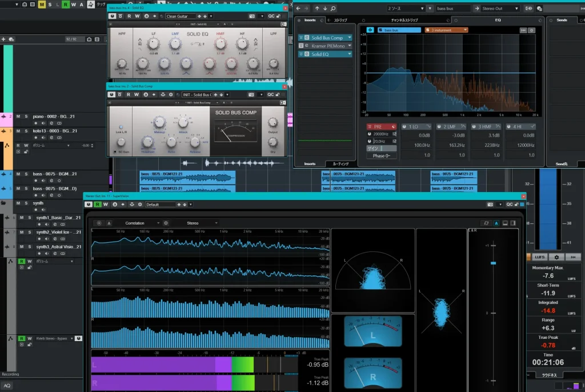Mute the piano - 0002 track
The height and width of the screenshot is (392, 585).
tap(18, 117)
